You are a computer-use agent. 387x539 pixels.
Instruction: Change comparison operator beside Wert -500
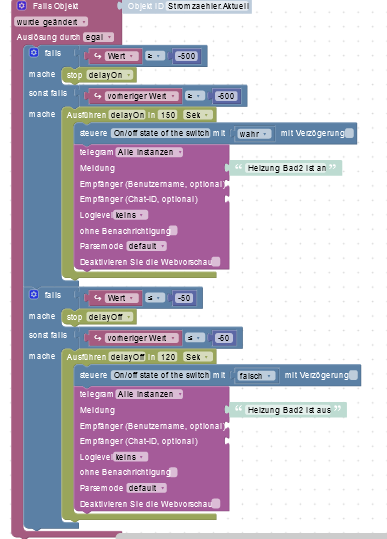(154, 56)
